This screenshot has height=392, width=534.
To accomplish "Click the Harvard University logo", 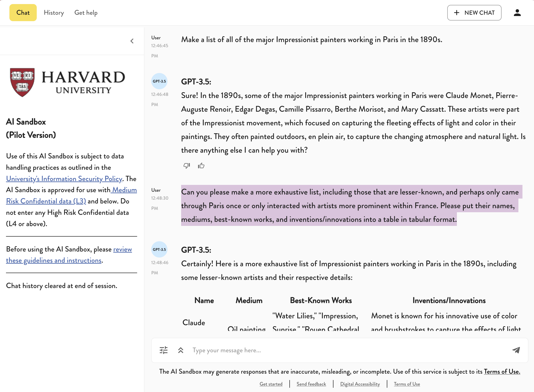I will click(x=67, y=82).
